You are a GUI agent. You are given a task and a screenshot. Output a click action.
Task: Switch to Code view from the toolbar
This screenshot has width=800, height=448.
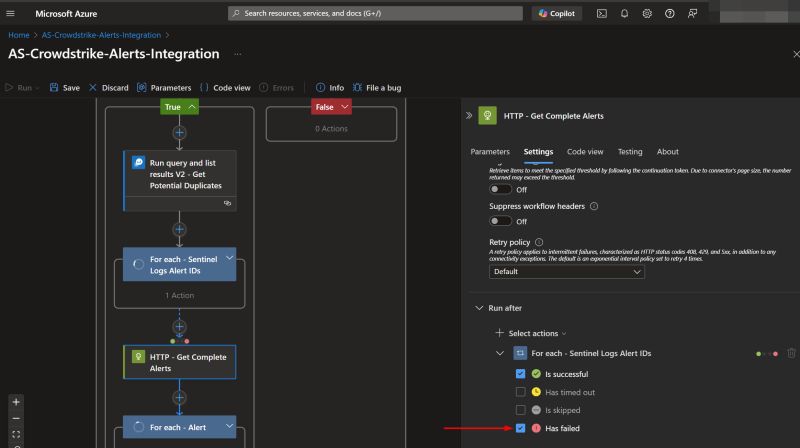click(226, 88)
